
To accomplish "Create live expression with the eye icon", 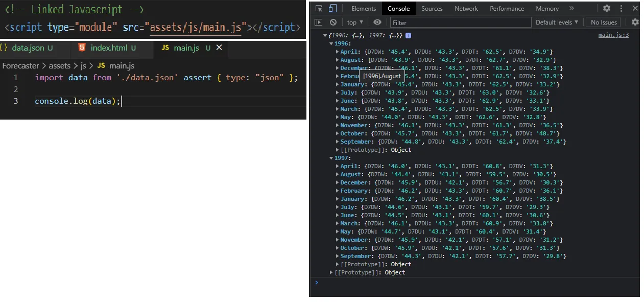I will [377, 22].
